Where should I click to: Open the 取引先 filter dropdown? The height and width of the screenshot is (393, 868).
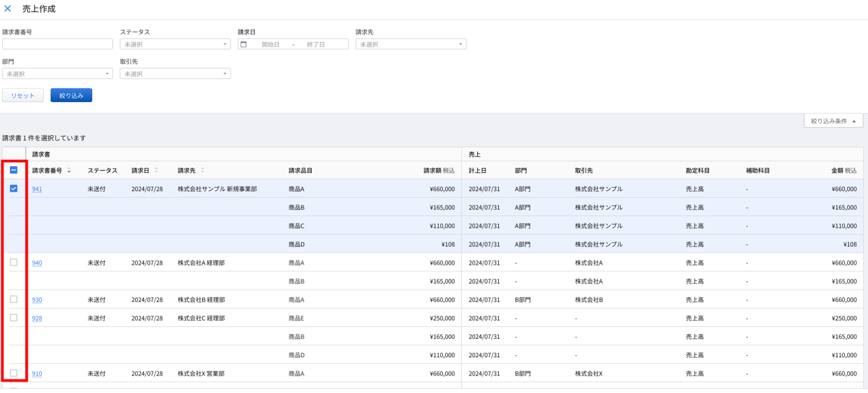175,74
